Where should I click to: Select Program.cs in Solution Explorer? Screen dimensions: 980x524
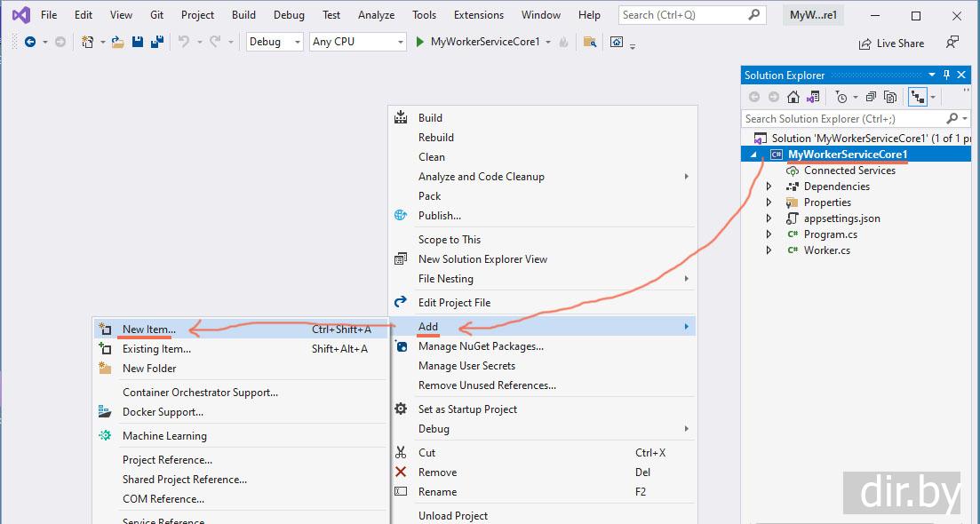(x=830, y=234)
